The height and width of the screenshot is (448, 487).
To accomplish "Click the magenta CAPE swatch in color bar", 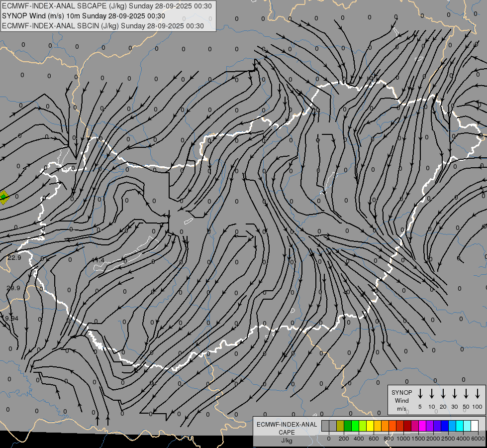I will (422, 426).
